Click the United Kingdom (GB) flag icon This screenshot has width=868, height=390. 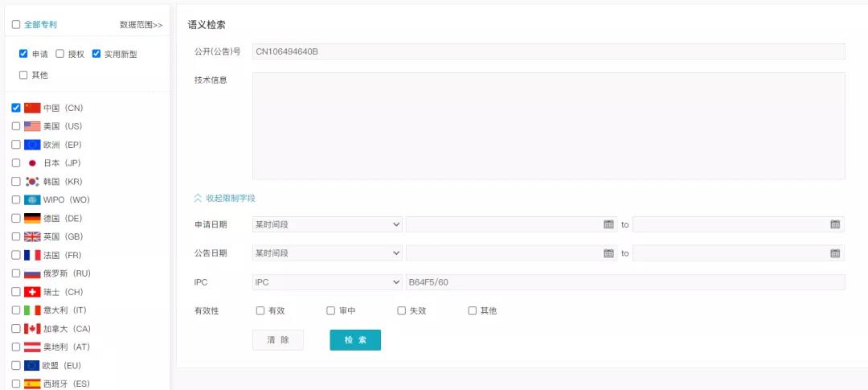pos(32,236)
